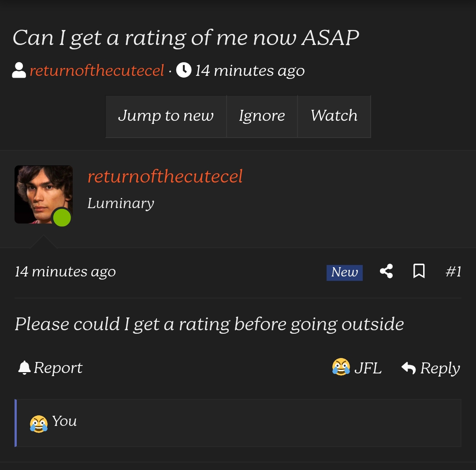Viewport: 476px width, 470px height.
Task: Click the Report bell icon
Action: tap(24, 368)
